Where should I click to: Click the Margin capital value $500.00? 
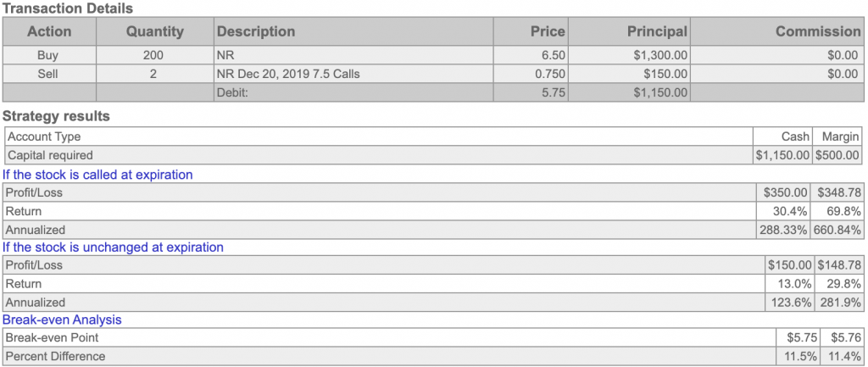point(837,155)
